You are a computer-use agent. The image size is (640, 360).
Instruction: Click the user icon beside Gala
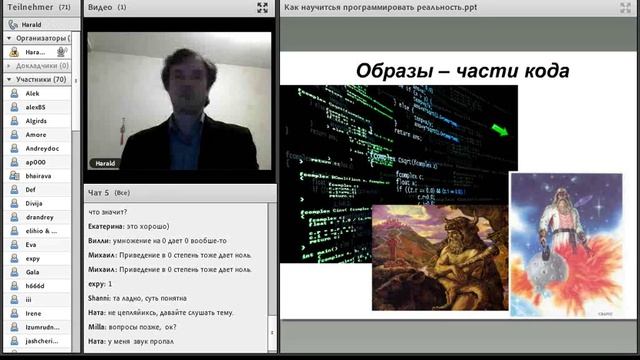point(14,272)
